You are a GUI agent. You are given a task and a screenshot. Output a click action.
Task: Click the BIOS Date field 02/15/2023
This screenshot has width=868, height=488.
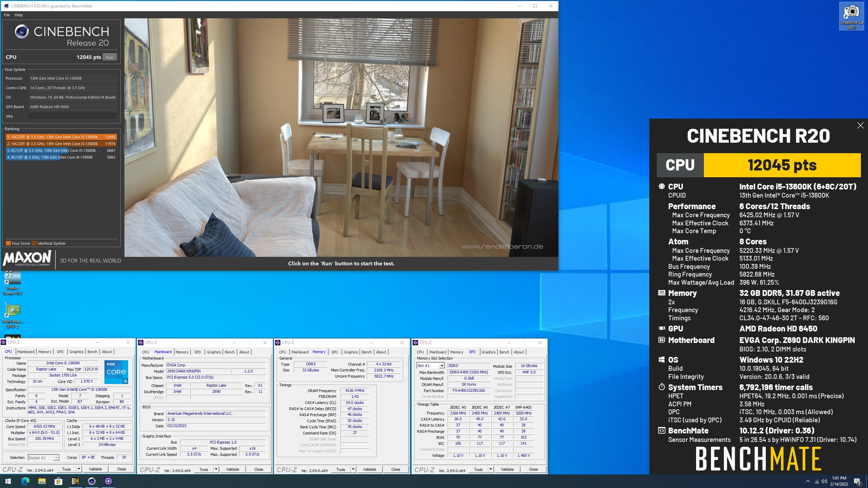point(216,426)
